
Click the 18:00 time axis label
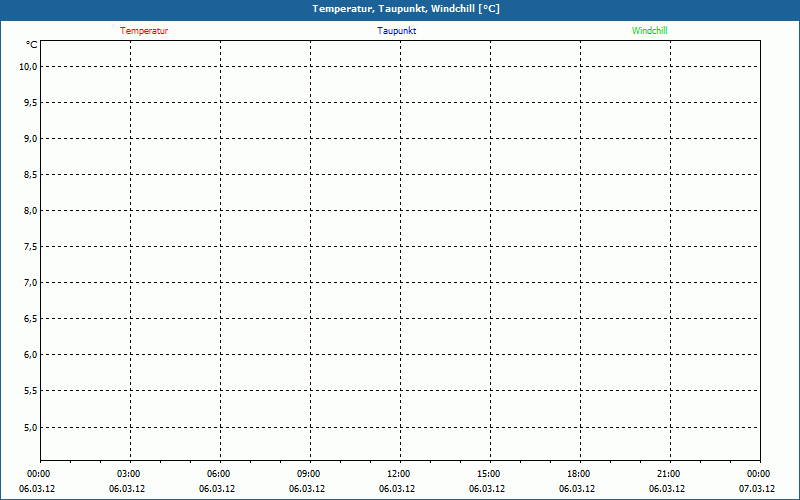click(x=579, y=474)
